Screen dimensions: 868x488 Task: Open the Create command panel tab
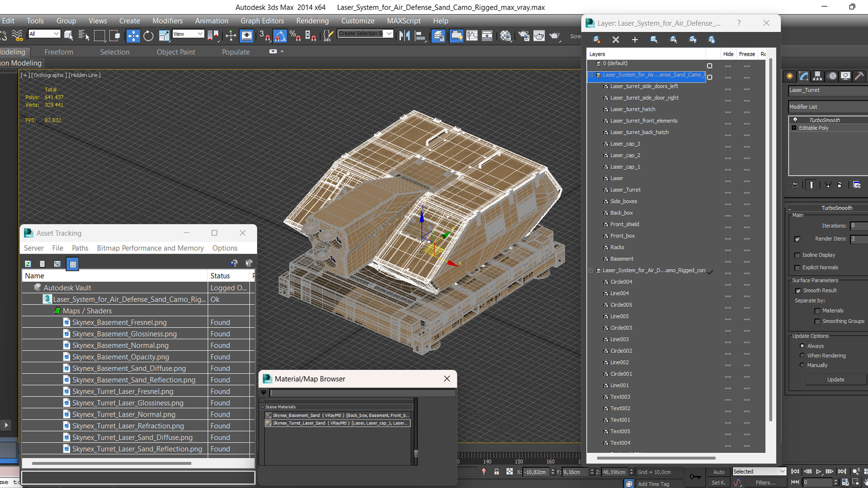790,76
